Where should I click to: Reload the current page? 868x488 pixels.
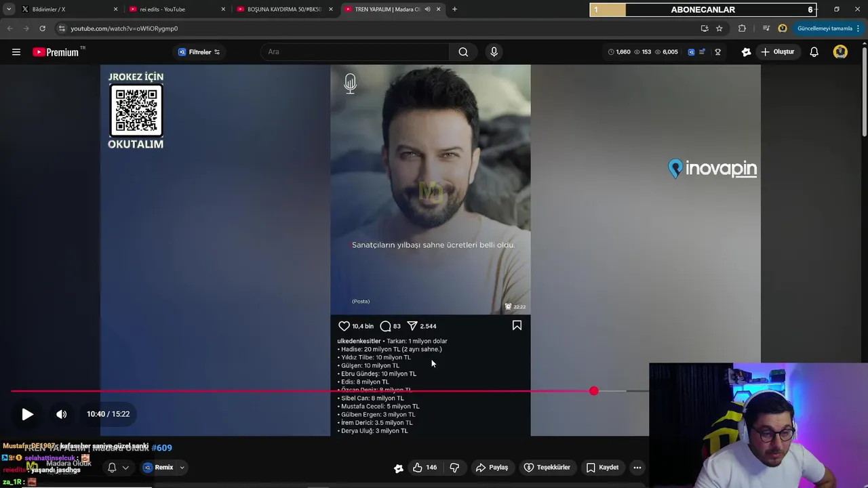42,28
